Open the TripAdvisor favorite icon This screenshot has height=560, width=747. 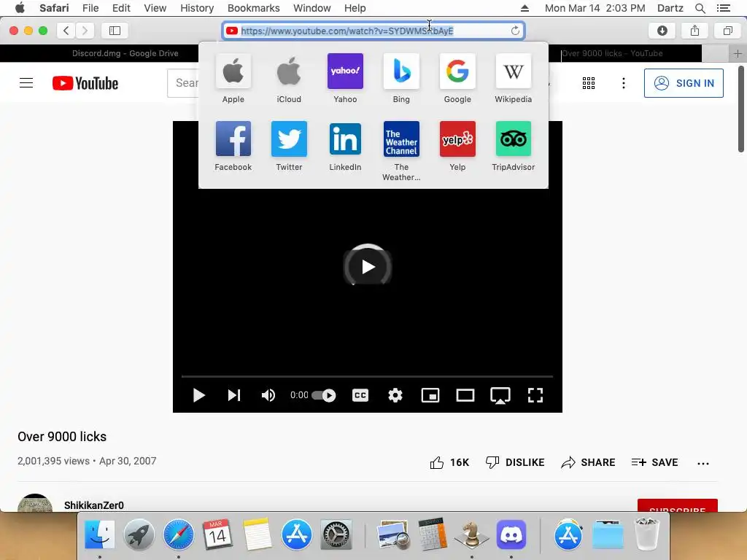pos(513,139)
